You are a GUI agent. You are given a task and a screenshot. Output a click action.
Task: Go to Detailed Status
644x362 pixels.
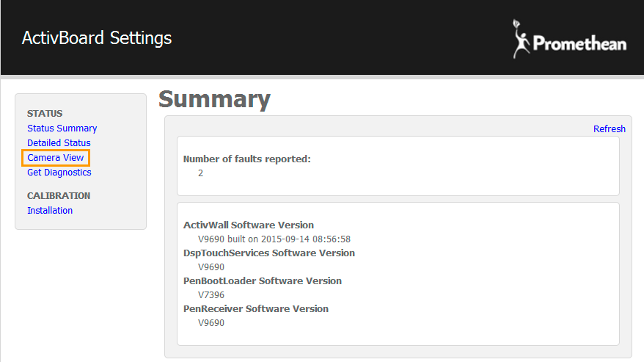click(59, 143)
